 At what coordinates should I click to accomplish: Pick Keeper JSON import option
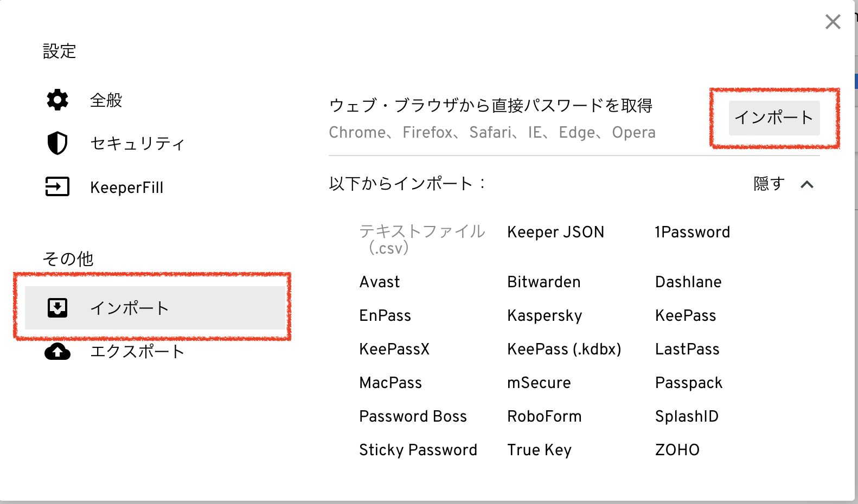(x=555, y=232)
